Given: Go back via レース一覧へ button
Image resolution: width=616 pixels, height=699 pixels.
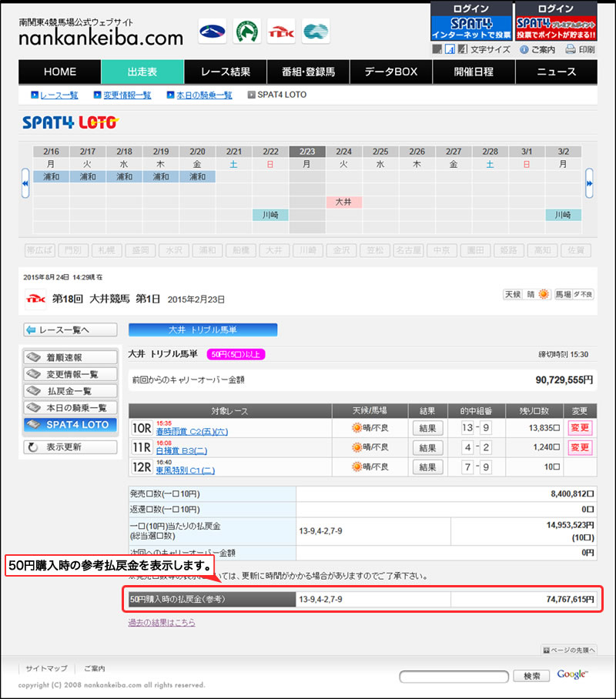Looking at the screenshot, I should pyautogui.click(x=71, y=330).
